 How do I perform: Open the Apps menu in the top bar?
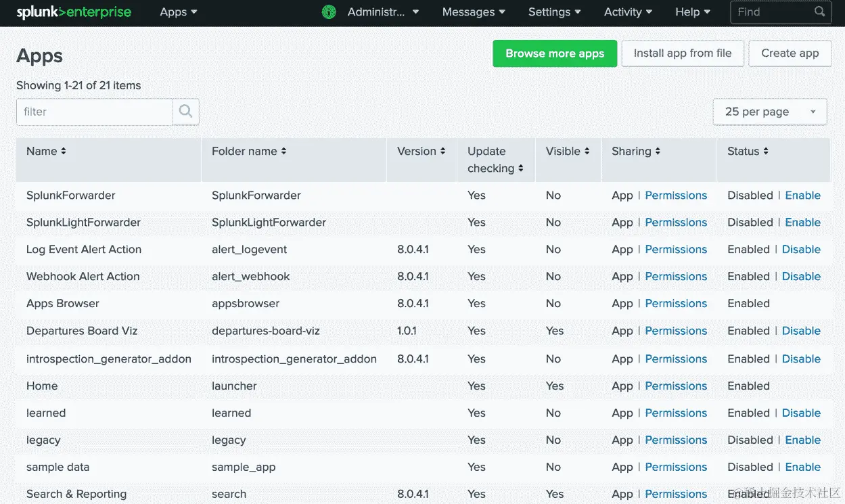pyautogui.click(x=177, y=12)
